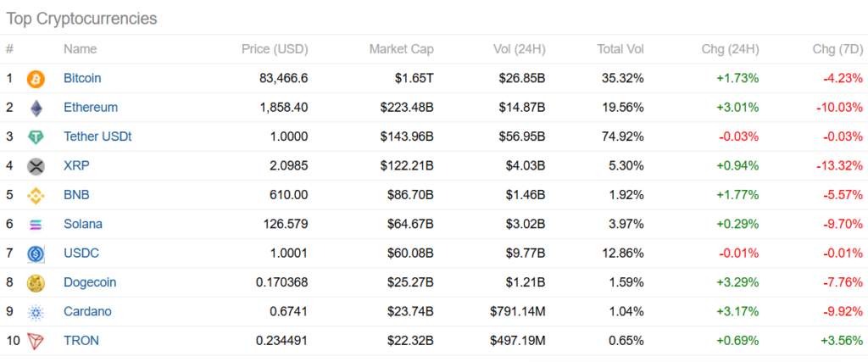Click the TRON logo icon
The height and width of the screenshot is (362, 868).
36,342
